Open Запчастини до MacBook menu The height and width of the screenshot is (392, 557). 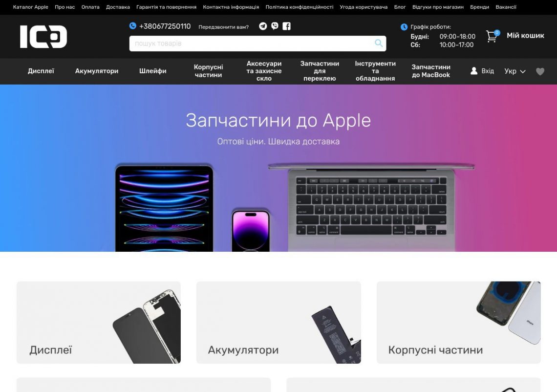point(431,71)
